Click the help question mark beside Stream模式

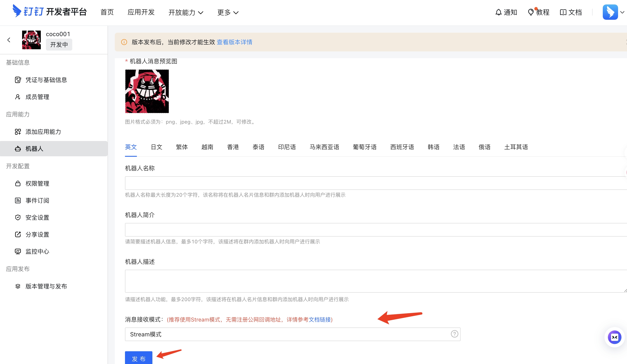[x=455, y=334]
